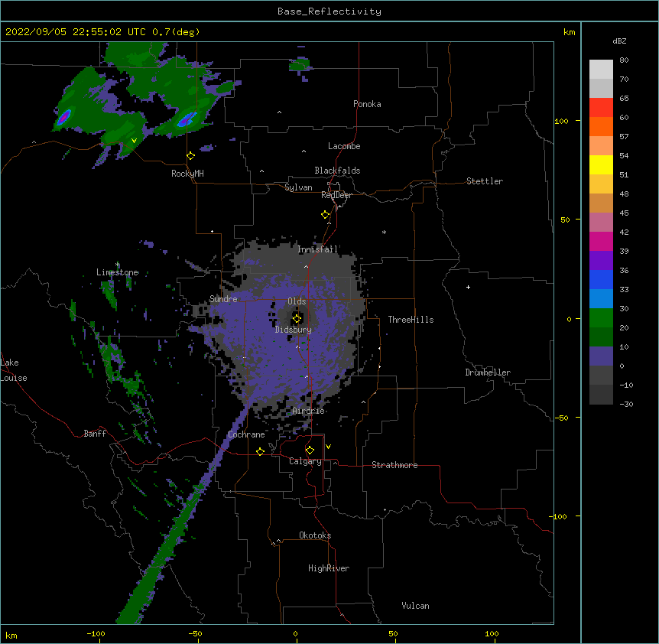Image resolution: width=659 pixels, height=644 pixels.
Task: Select the purple legend swatch between 39 and 36
Action: point(601,260)
